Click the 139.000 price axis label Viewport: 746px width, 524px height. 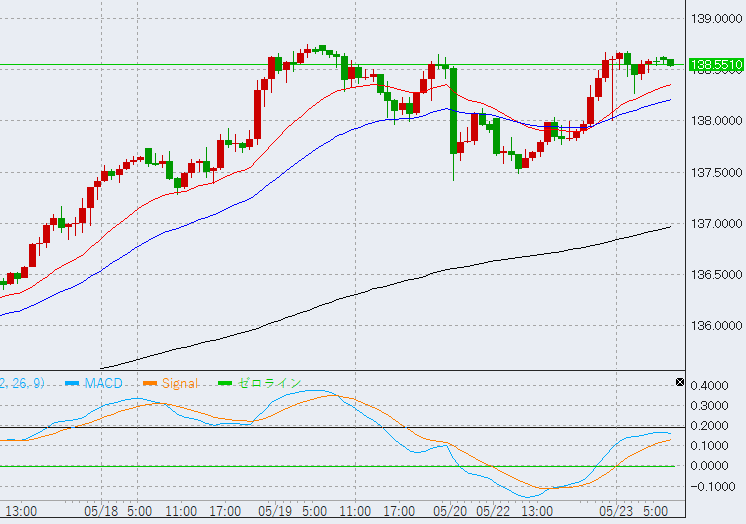716,19
